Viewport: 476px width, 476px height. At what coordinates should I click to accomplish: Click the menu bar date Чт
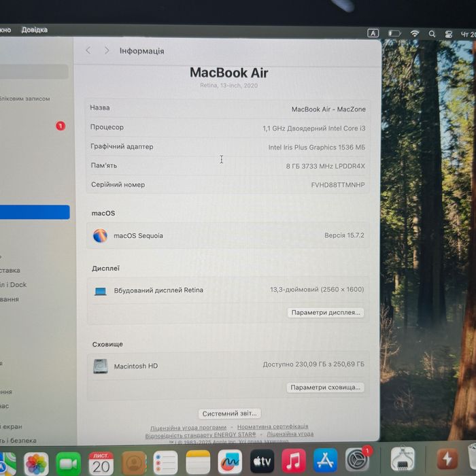[468, 35]
